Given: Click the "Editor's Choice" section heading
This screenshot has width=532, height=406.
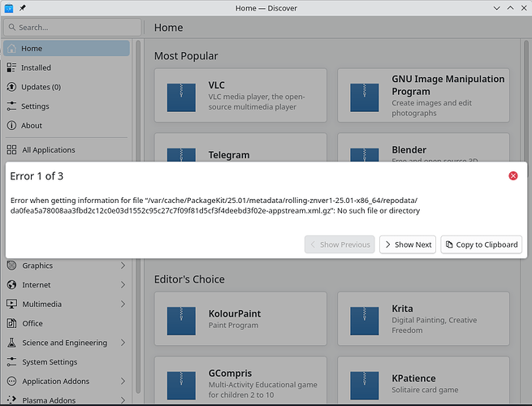Looking at the screenshot, I should coord(189,279).
